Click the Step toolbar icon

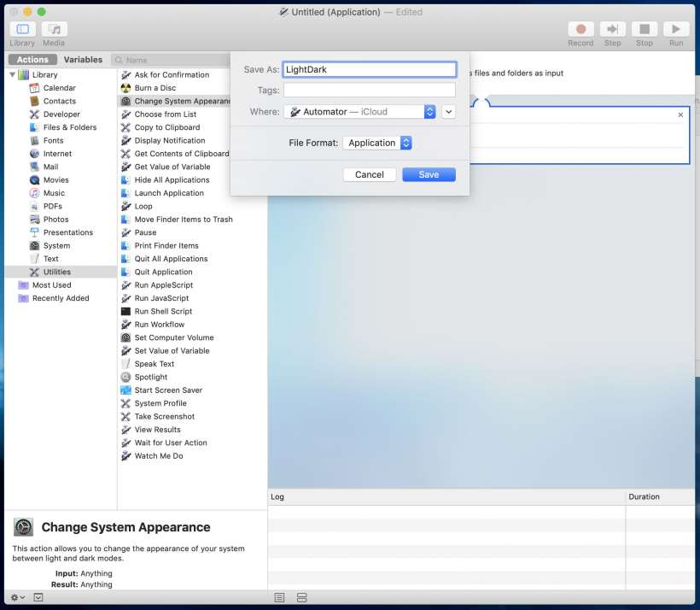click(613, 30)
